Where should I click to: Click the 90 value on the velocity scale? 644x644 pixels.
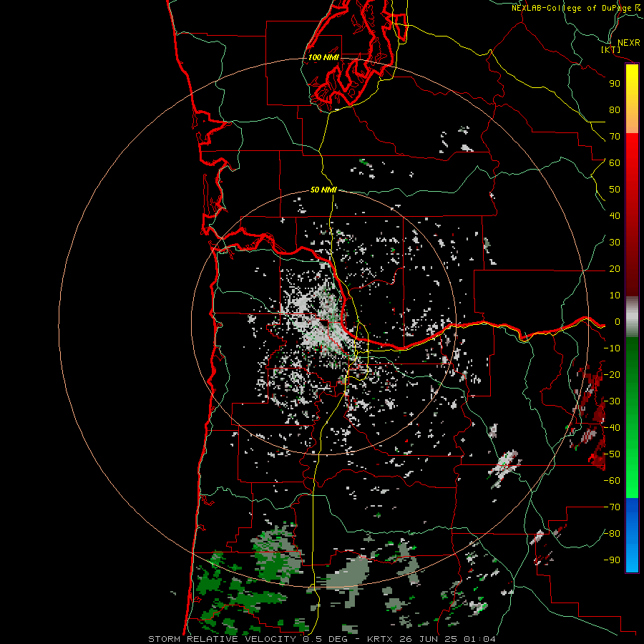click(x=615, y=84)
